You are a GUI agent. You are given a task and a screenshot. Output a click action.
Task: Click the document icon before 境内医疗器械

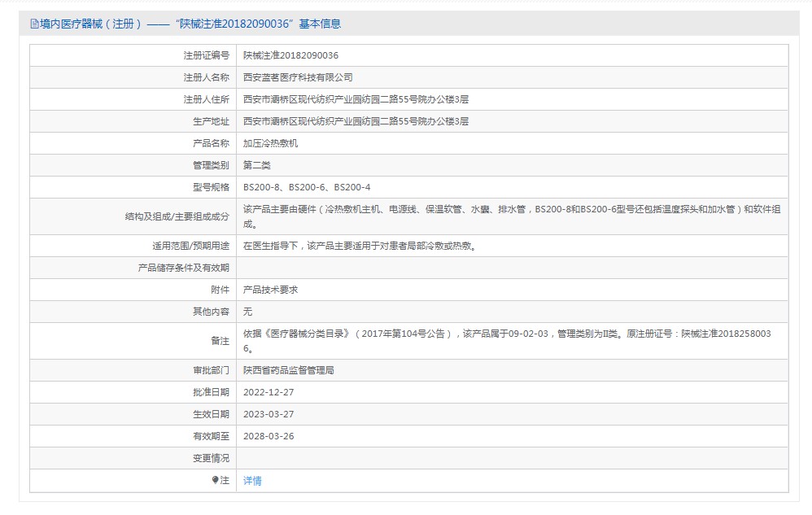coord(34,24)
